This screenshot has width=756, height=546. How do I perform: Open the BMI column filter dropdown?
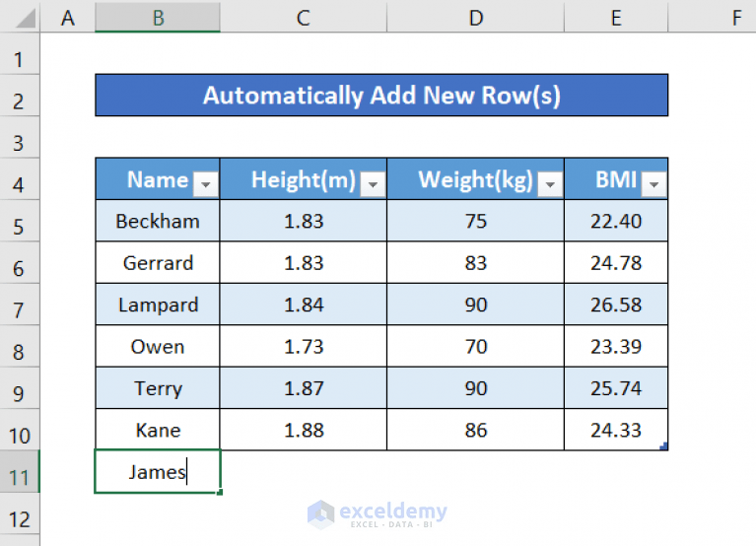click(654, 184)
